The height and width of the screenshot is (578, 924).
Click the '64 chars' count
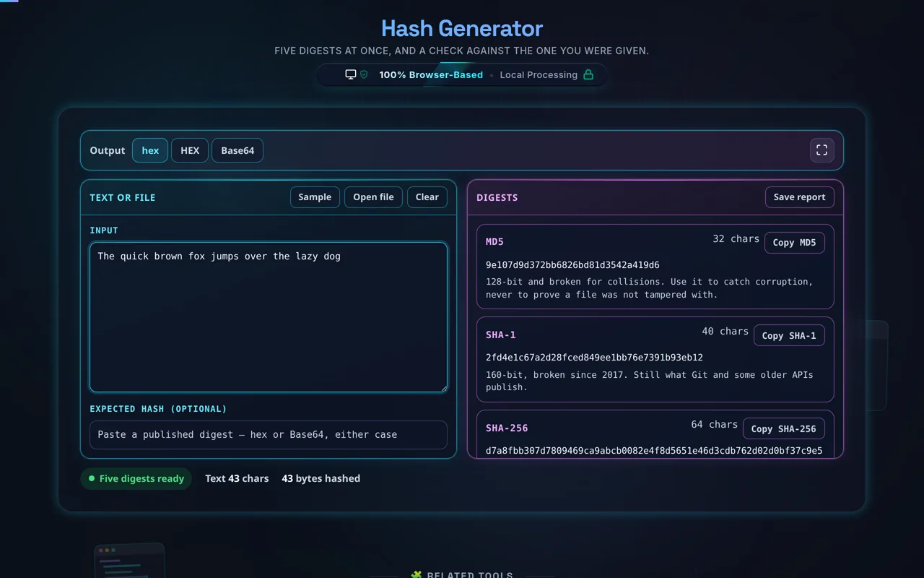(714, 424)
